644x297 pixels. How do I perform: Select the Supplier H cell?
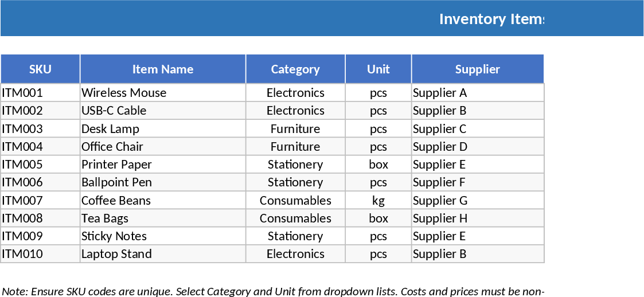478,218
